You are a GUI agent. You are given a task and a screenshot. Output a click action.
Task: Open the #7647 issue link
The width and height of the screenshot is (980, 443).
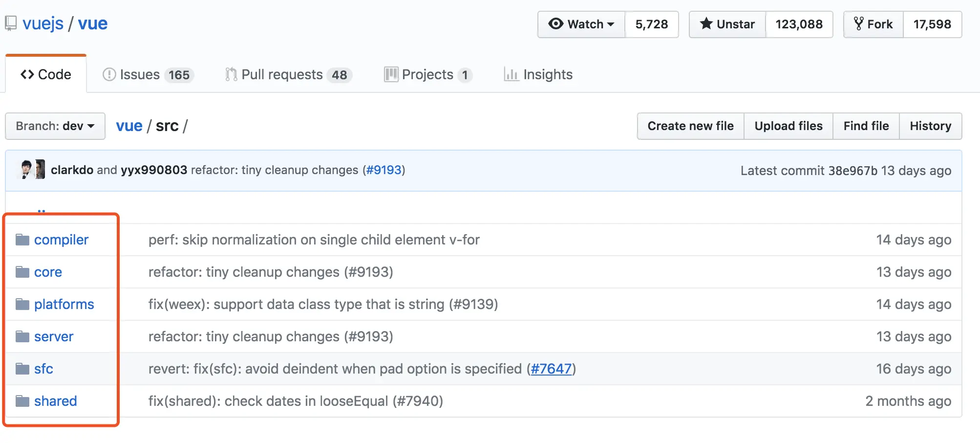pyautogui.click(x=551, y=369)
